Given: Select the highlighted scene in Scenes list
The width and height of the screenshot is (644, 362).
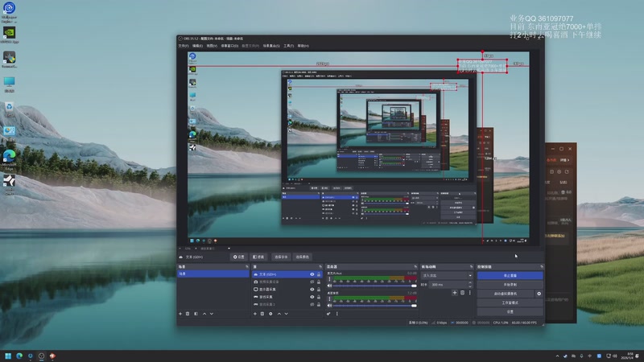Looking at the screenshot, I should point(213,274).
